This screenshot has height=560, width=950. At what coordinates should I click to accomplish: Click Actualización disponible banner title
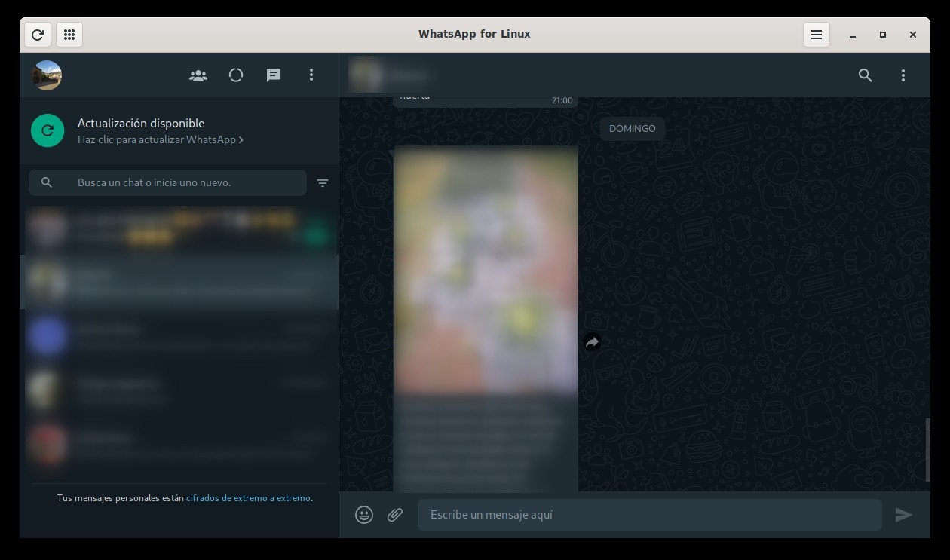(141, 123)
